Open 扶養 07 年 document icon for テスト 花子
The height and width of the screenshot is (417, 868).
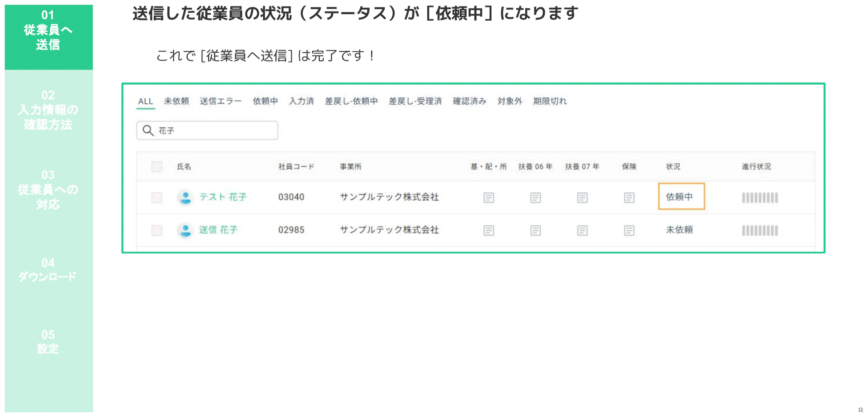click(x=582, y=197)
